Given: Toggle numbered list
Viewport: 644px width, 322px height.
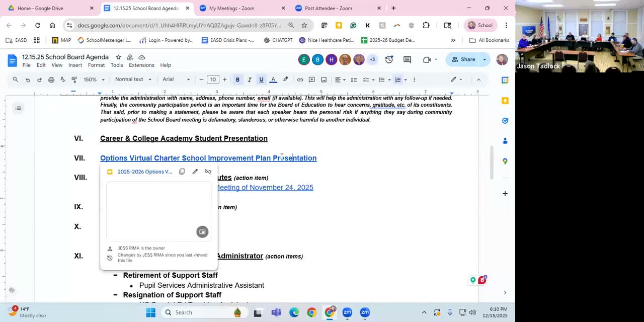Looking at the screenshot, I should tap(397, 79).
